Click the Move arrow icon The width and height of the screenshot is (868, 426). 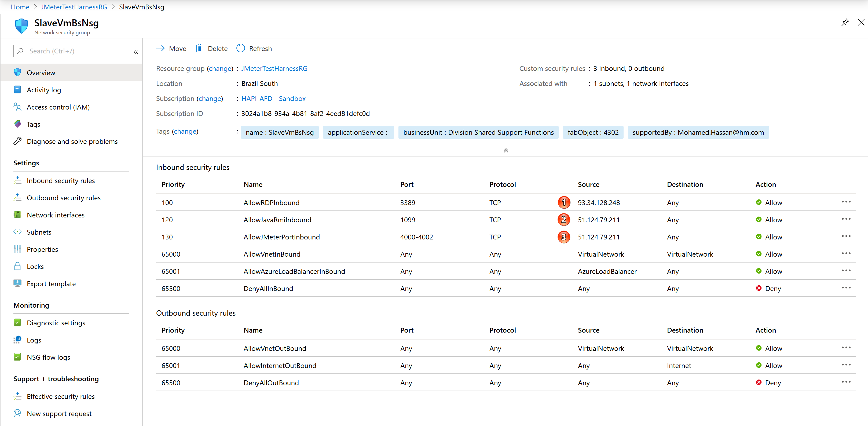pyautogui.click(x=160, y=49)
